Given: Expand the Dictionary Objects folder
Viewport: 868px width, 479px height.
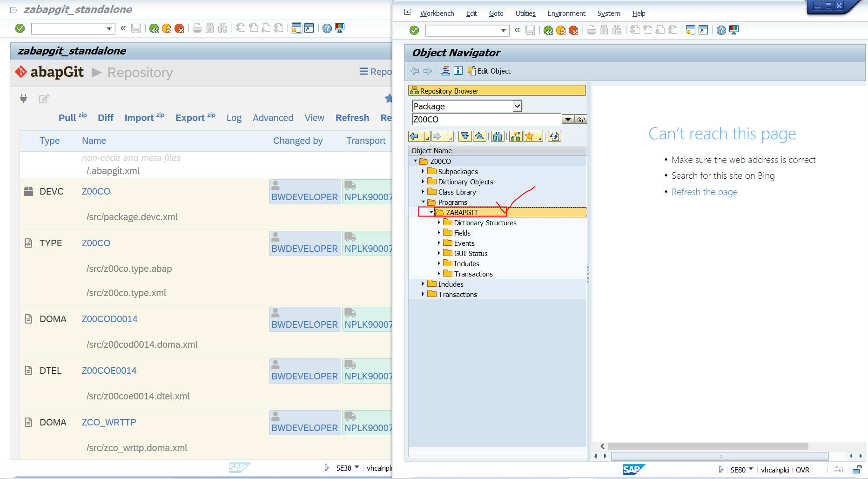Looking at the screenshot, I should pos(423,182).
